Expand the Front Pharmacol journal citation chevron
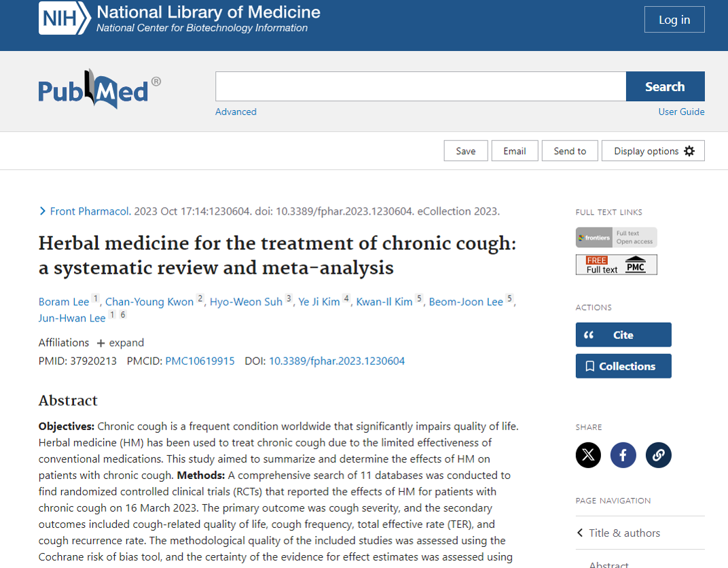This screenshot has width=728, height=568. [43, 211]
